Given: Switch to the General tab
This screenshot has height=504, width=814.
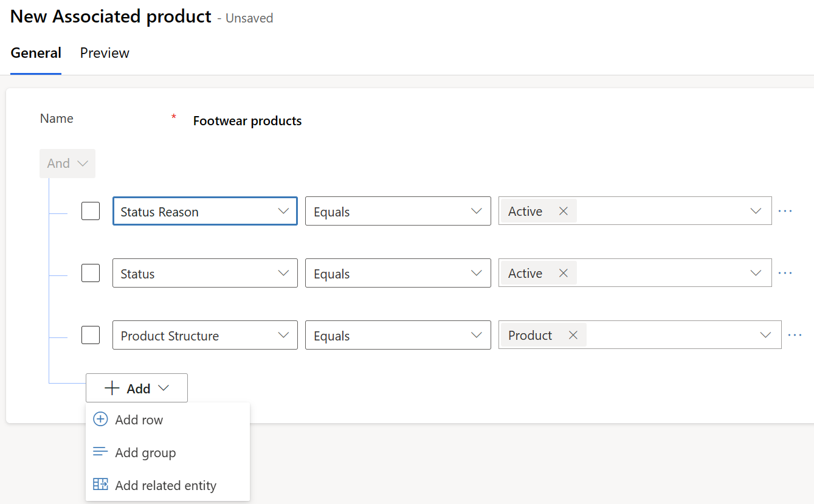Looking at the screenshot, I should click(x=36, y=53).
